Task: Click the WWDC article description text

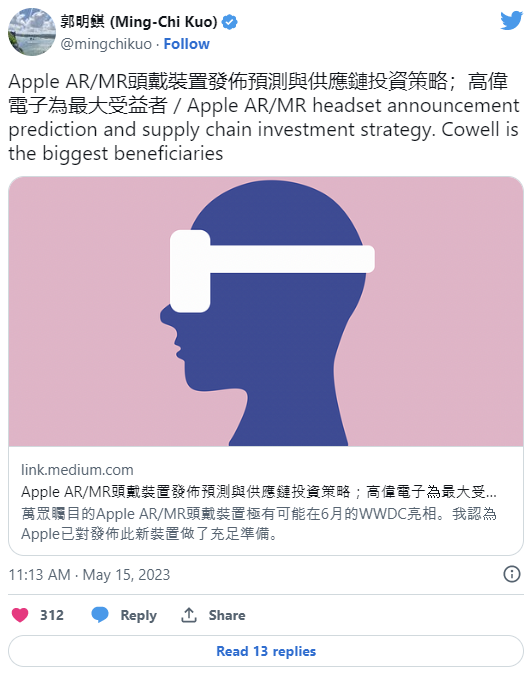Action: pyautogui.click(x=259, y=524)
